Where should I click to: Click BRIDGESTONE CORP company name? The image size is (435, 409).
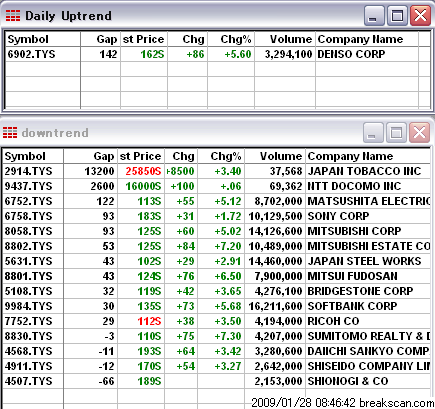[360, 291]
